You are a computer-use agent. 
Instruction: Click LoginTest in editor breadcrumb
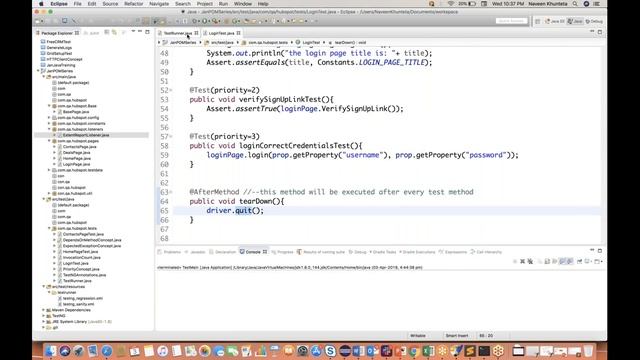tap(311, 42)
